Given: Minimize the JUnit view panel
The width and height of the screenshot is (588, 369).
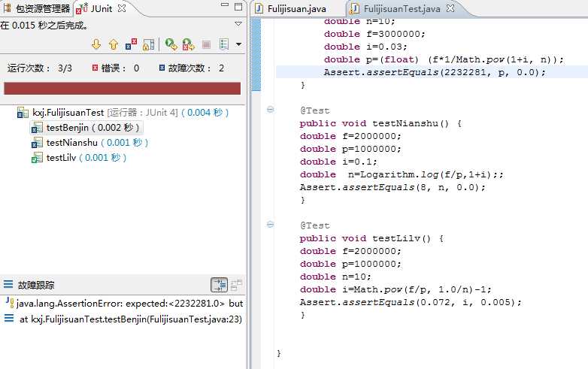Looking at the screenshot, I should (x=224, y=5).
